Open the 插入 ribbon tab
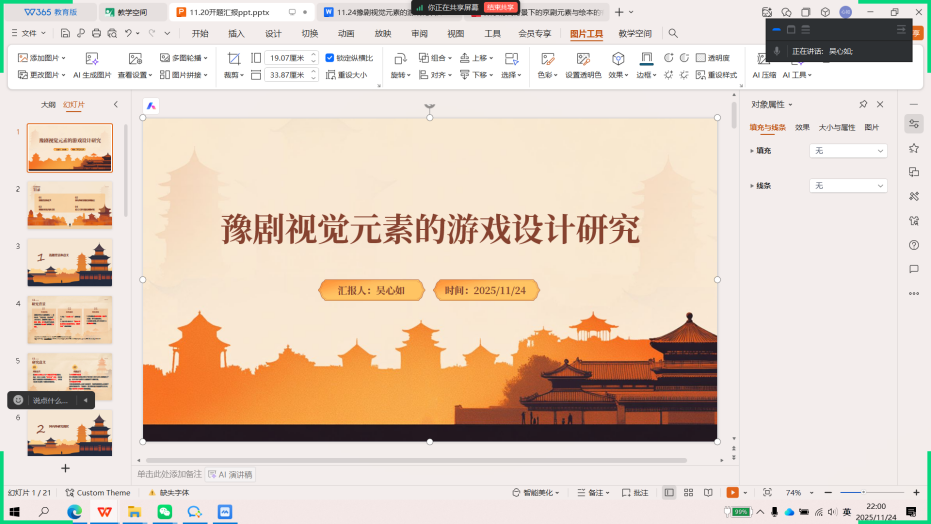 point(236,33)
